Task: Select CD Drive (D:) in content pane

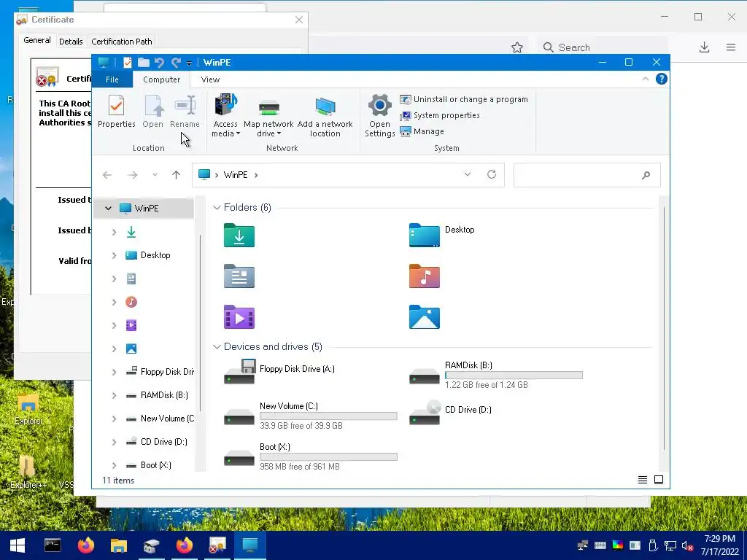Action: point(450,413)
